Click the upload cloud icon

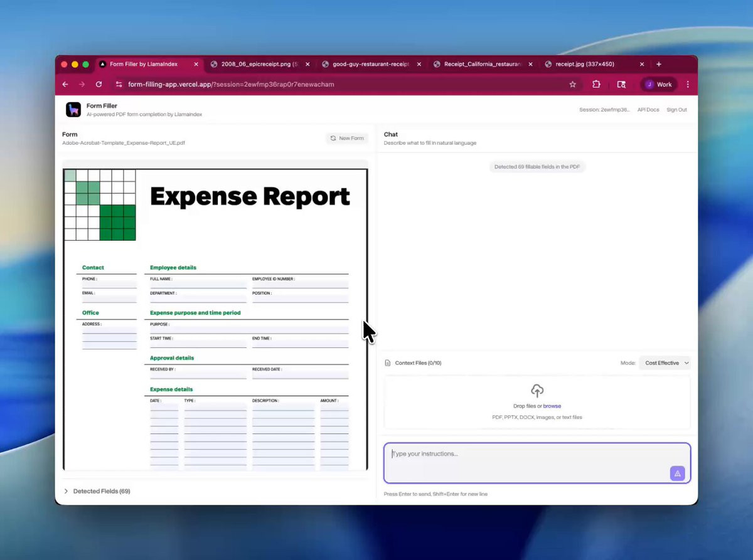click(x=537, y=391)
